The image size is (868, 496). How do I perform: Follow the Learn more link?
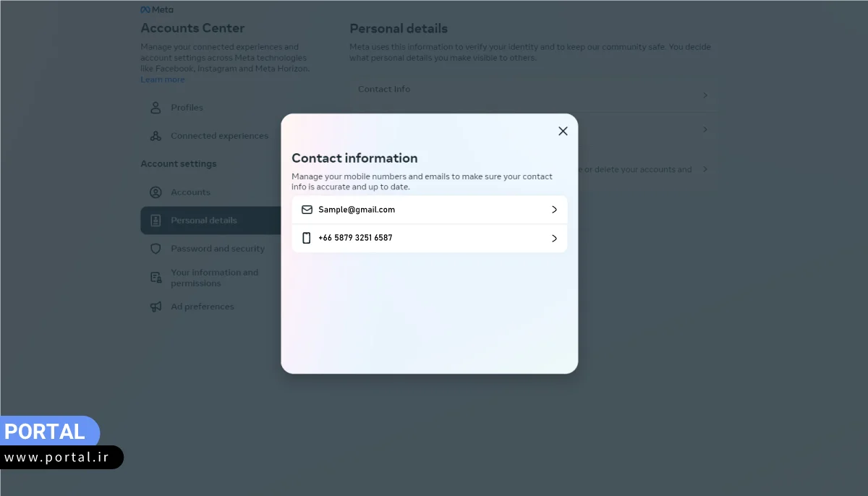point(162,80)
